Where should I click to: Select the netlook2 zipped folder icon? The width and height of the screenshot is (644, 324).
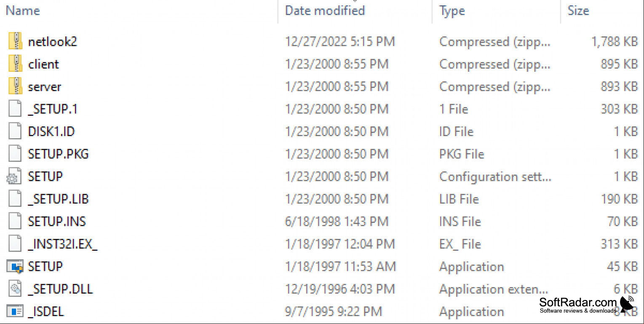[15, 41]
